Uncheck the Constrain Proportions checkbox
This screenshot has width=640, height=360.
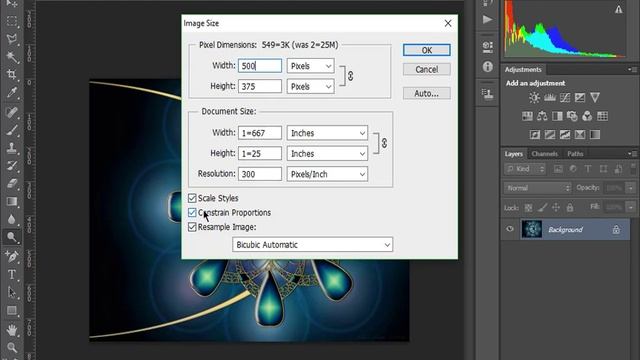(x=192, y=213)
